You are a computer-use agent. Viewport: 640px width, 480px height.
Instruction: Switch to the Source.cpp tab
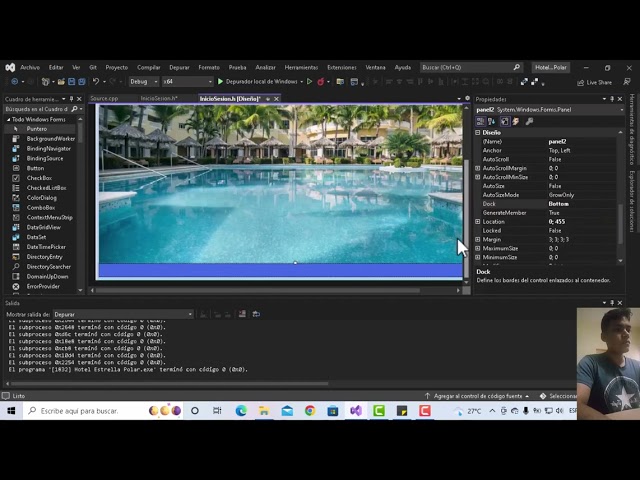tap(104, 98)
